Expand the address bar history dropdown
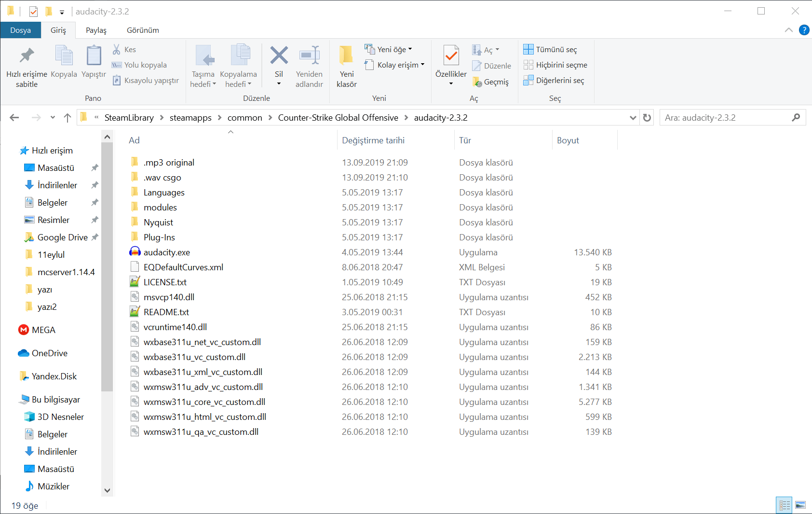812x514 pixels. pos(633,117)
